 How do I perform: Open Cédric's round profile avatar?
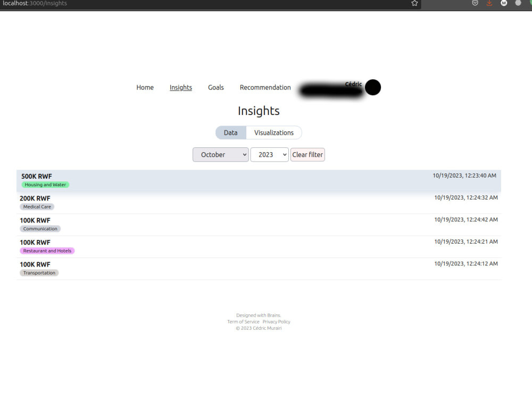[x=373, y=87]
